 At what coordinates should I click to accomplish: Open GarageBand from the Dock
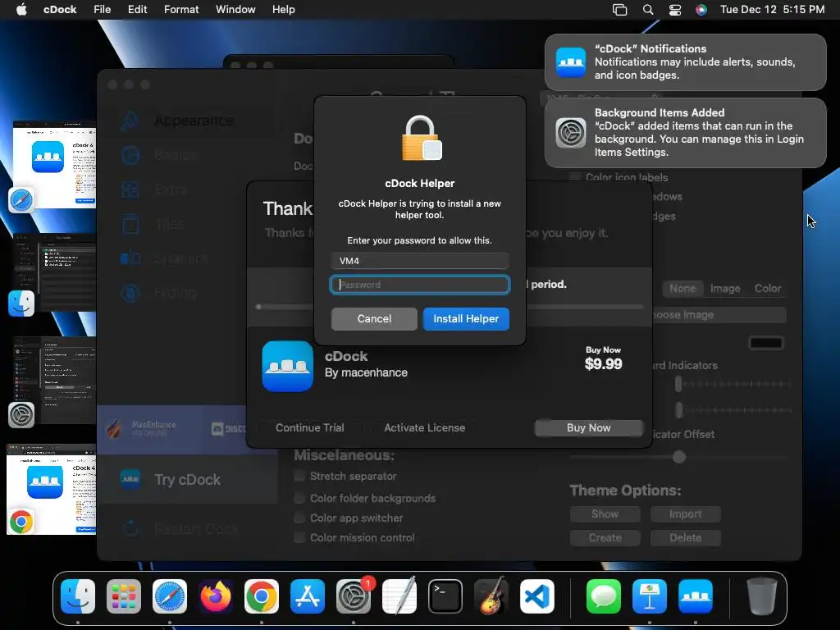point(491,596)
